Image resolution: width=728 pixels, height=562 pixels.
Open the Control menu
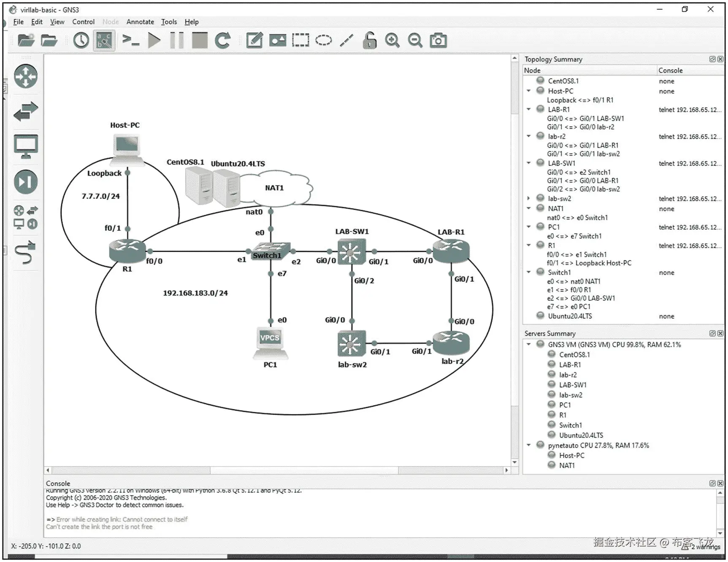[x=83, y=22]
